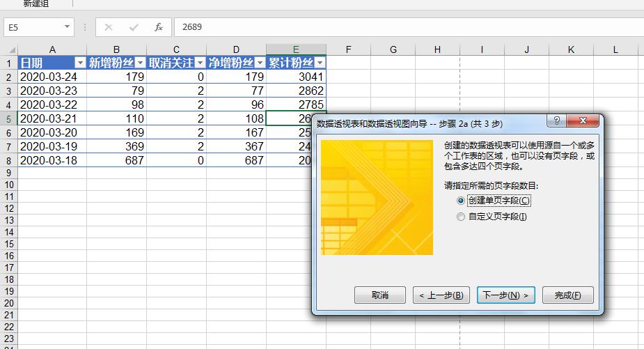Open the Insert Function fx icon
The height and width of the screenshot is (349, 644).
click(x=159, y=27)
